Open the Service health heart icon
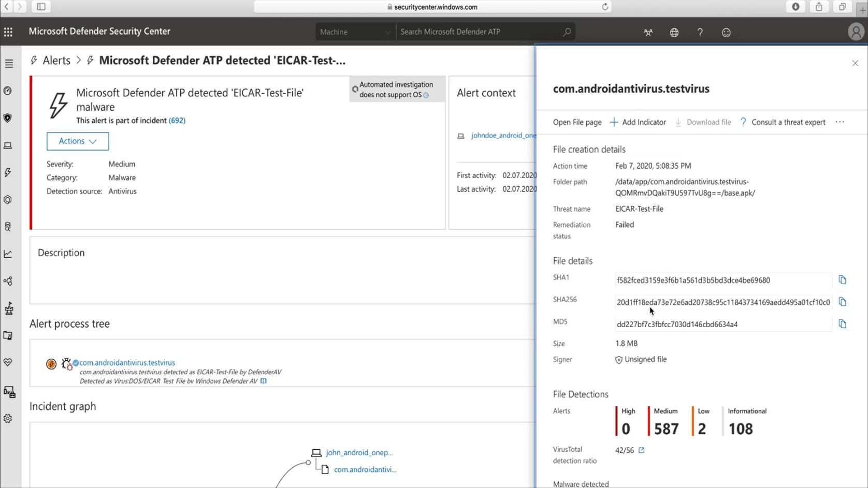The height and width of the screenshot is (488, 868). [x=8, y=362]
